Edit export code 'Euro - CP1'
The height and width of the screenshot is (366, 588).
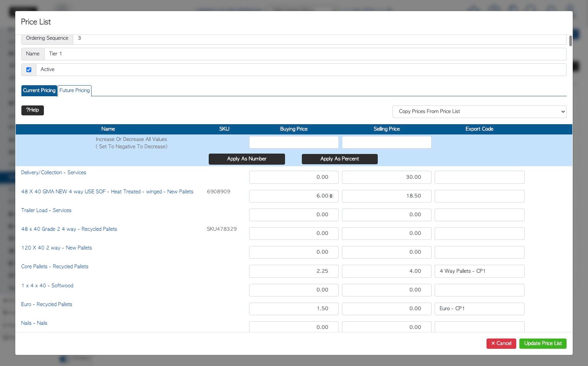pos(480,309)
